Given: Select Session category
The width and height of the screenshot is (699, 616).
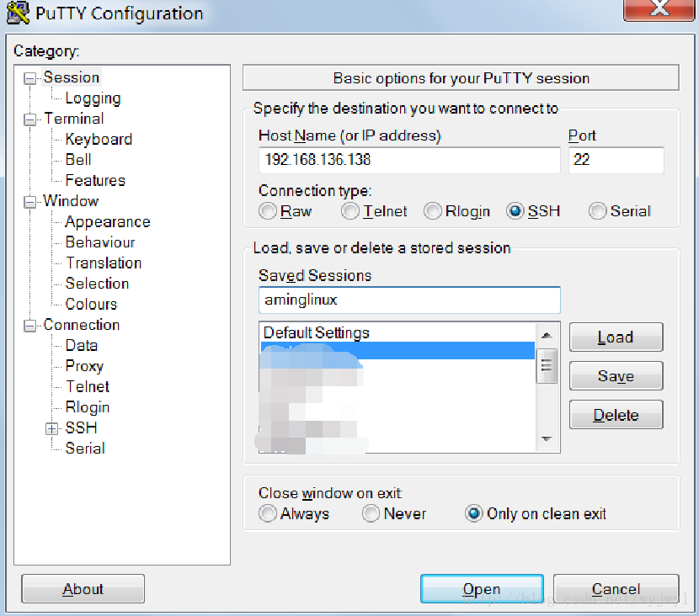Looking at the screenshot, I should point(72,77).
